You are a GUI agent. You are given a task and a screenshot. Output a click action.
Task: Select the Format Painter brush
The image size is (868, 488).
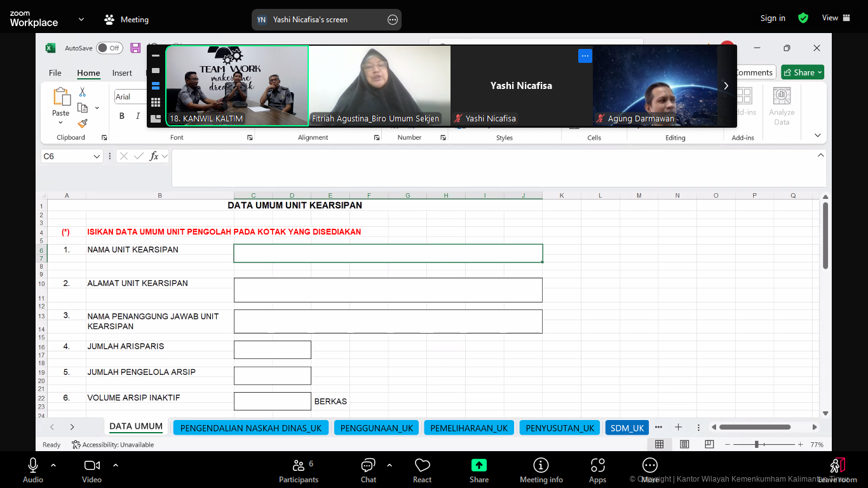(x=83, y=123)
